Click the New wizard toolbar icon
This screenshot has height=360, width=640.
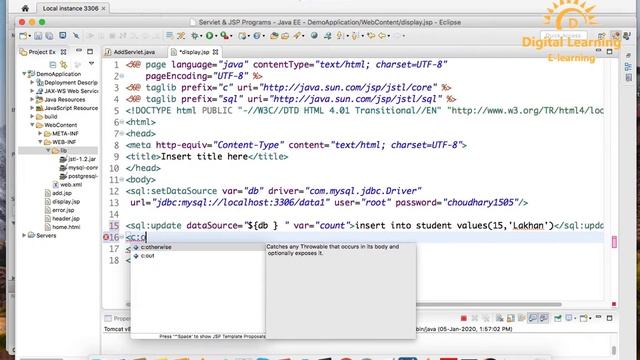(23, 36)
